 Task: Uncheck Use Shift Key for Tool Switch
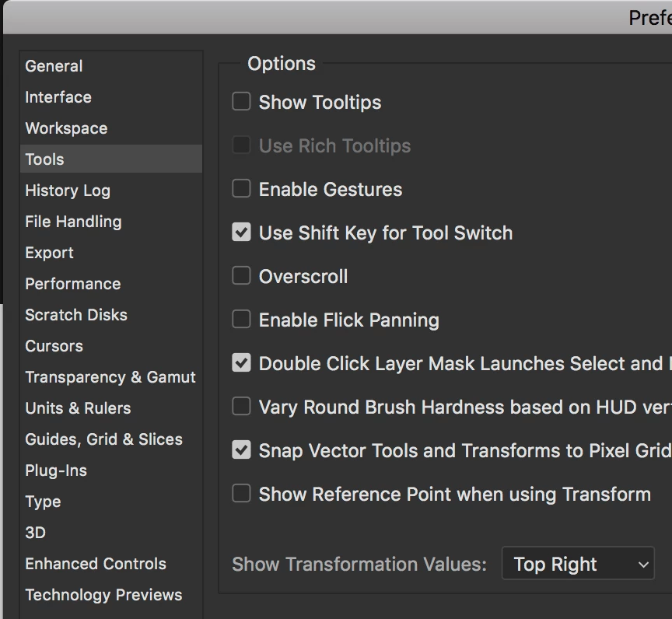click(x=242, y=233)
